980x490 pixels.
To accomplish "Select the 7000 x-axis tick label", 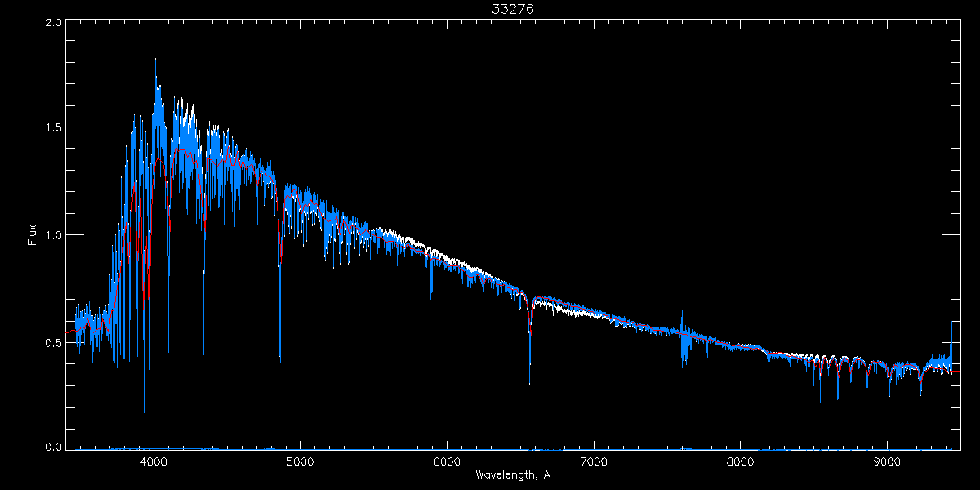I will pos(593,461).
